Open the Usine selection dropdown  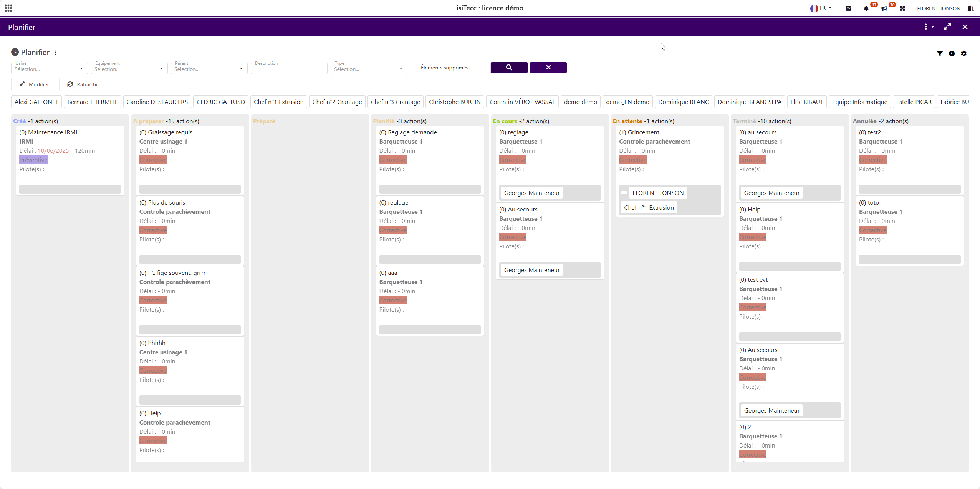point(49,69)
